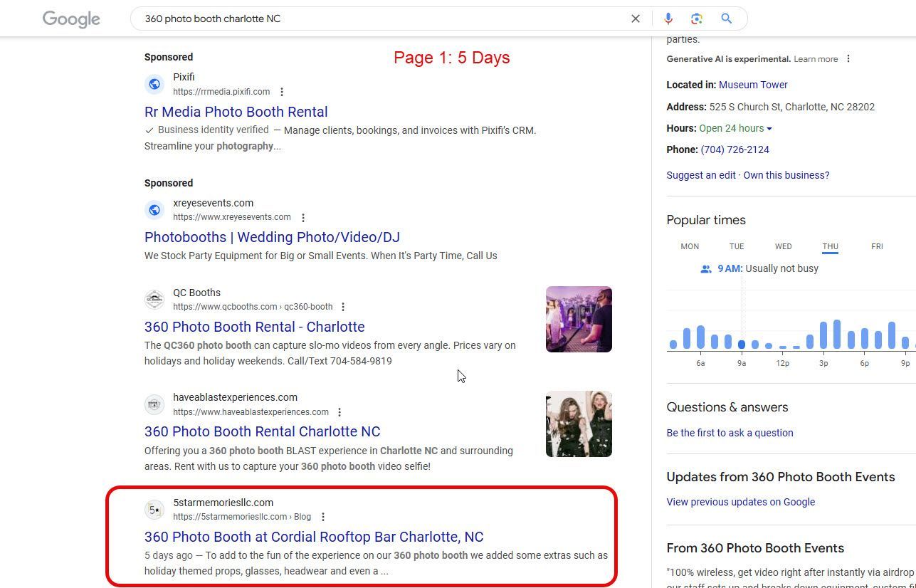
Task: Click View previous updates on Google
Action: [741, 502]
